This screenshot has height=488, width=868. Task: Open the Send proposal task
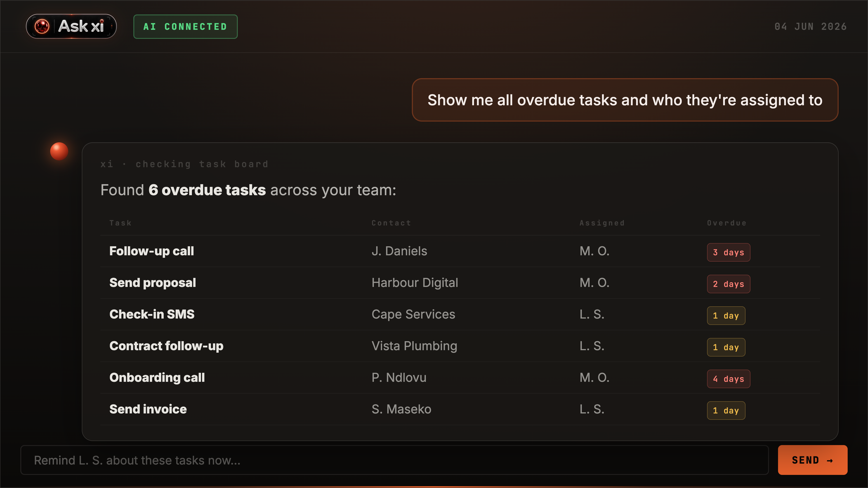(x=153, y=283)
